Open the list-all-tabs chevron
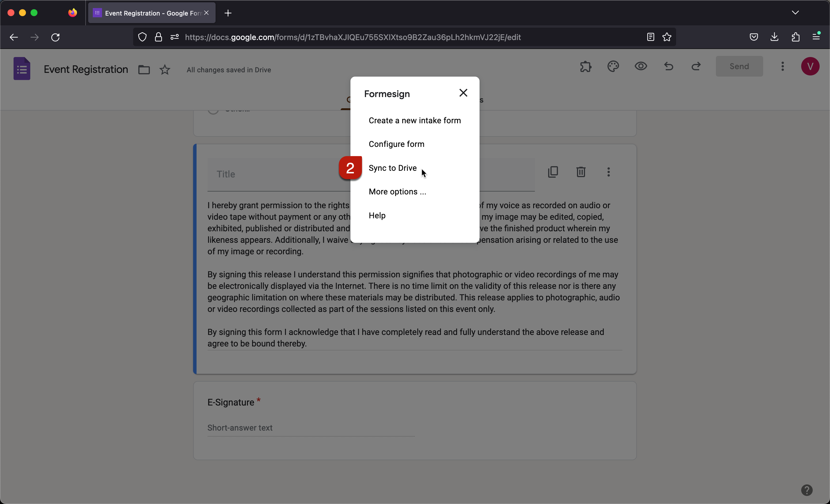The height and width of the screenshot is (504, 830). point(796,12)
